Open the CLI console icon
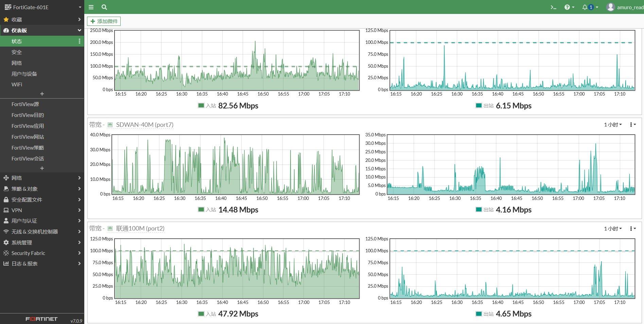 click(553, 7)
